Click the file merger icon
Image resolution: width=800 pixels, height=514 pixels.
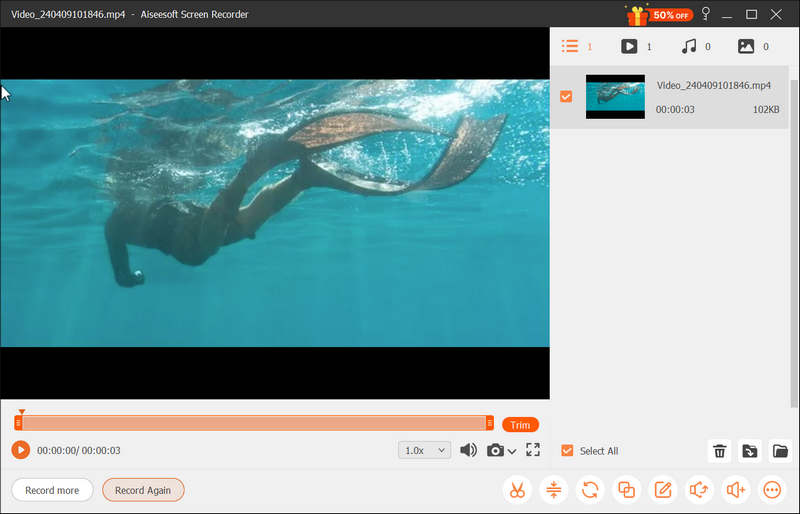point(626,490)
